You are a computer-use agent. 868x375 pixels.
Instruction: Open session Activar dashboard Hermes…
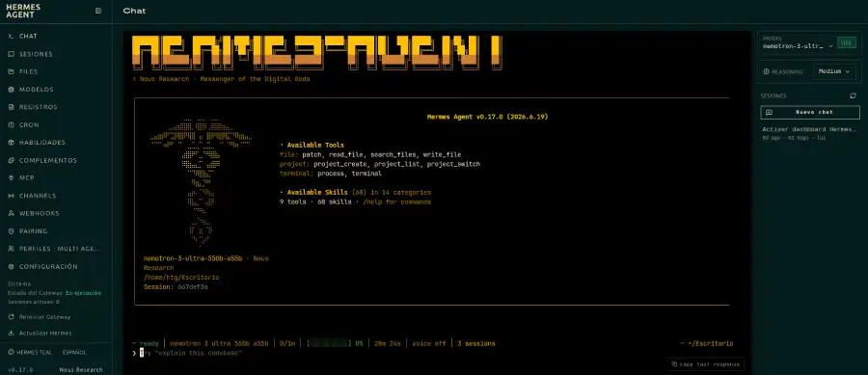pos(810,133)
